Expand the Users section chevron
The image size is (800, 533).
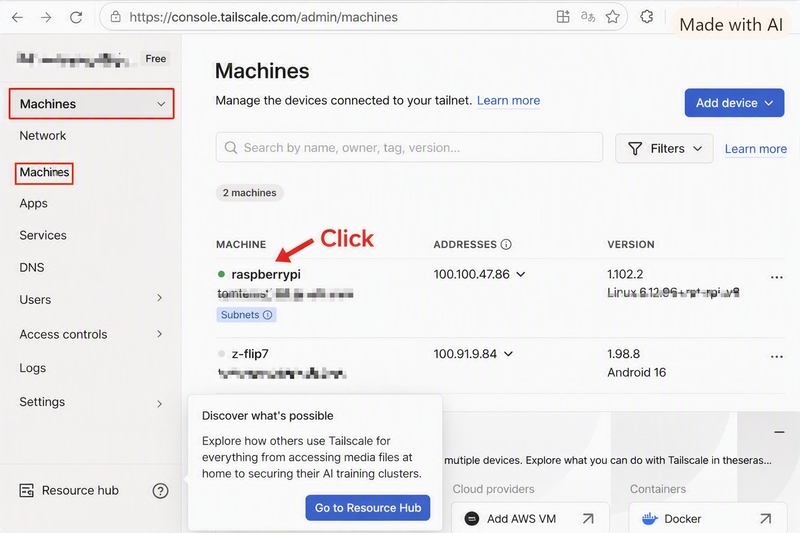(x=160, y=298)
